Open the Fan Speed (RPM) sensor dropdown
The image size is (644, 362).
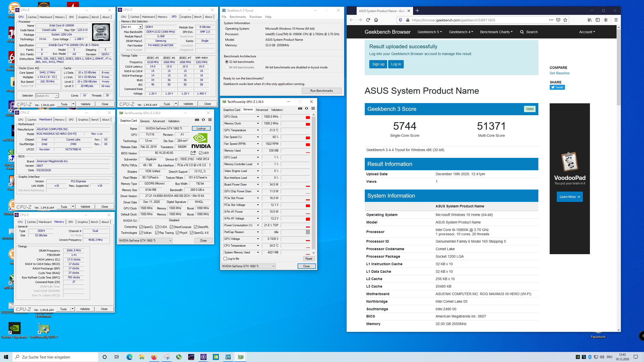258,144
